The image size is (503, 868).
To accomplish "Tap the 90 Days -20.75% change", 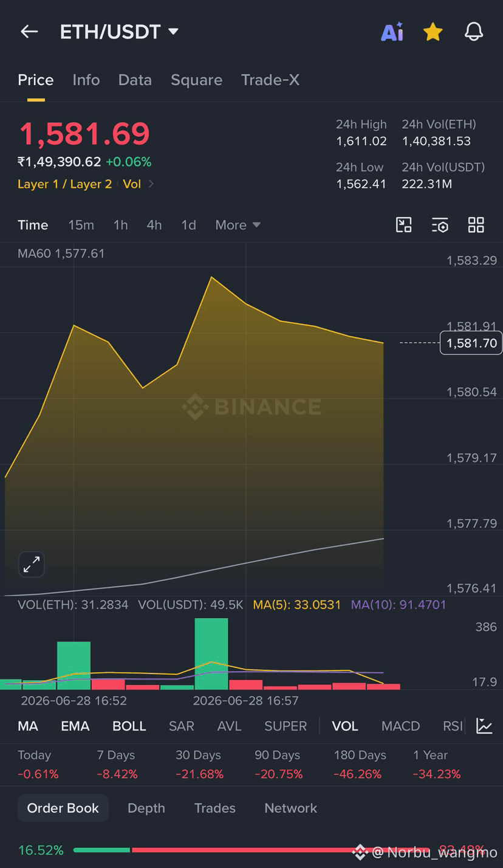I will click(278, 774).
